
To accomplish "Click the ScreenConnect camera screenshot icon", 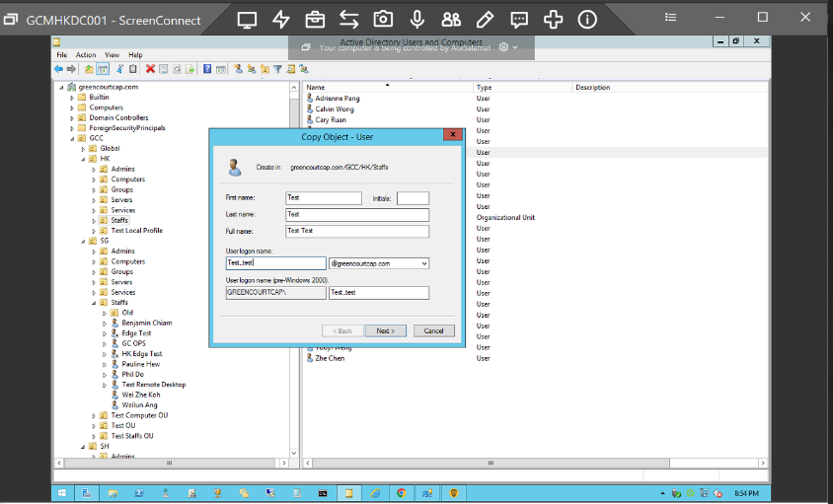I will [383, 20].
